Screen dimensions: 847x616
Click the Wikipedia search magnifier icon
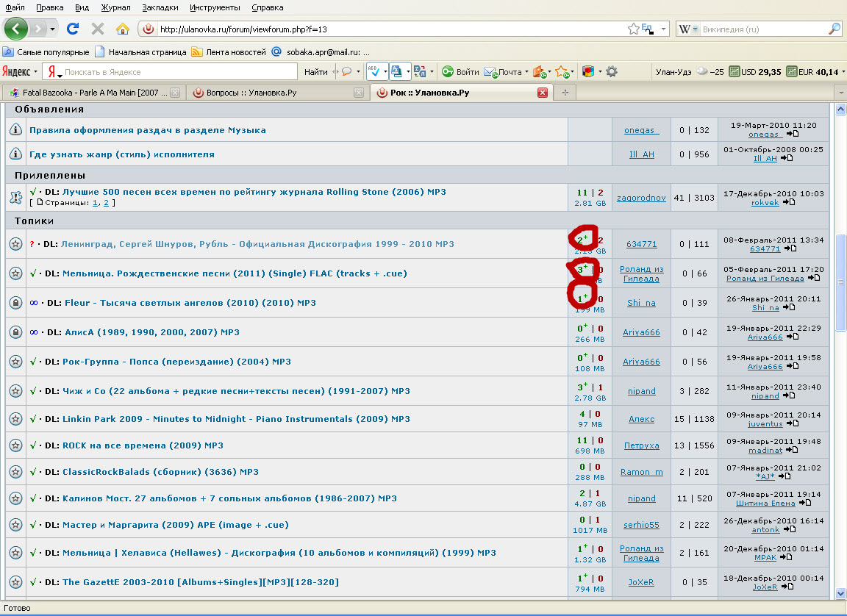834,29
